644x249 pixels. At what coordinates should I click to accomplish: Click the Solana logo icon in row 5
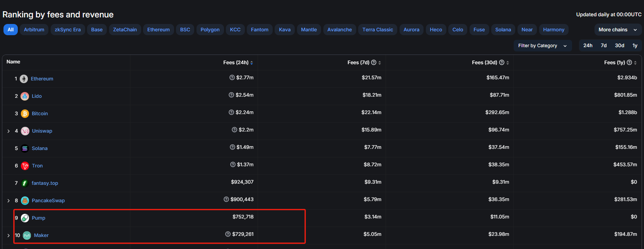25,148
